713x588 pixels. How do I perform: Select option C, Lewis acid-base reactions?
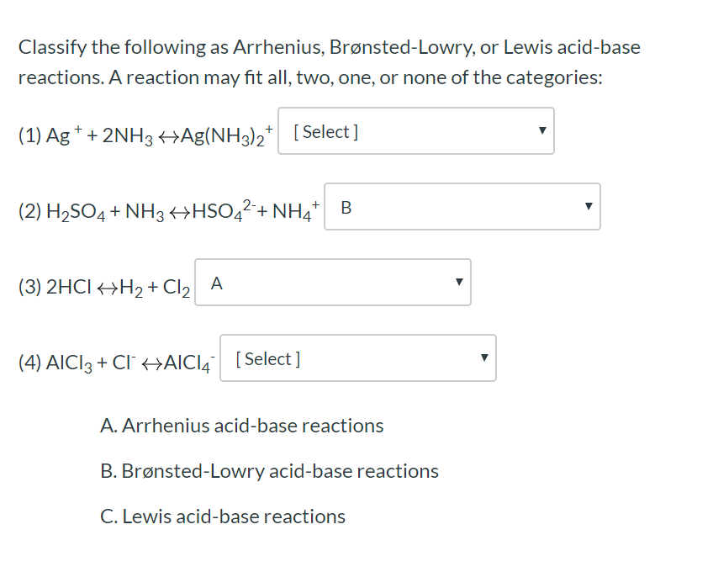tap(223, 516)
